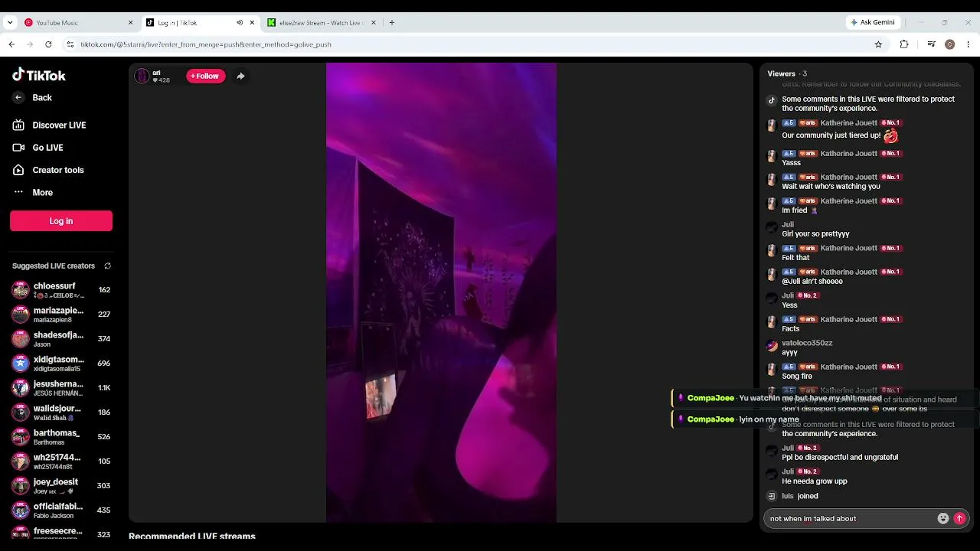Open the tab search dropdown arrow
This screenshot has width=980, height=551.
(x=10, y=23)
